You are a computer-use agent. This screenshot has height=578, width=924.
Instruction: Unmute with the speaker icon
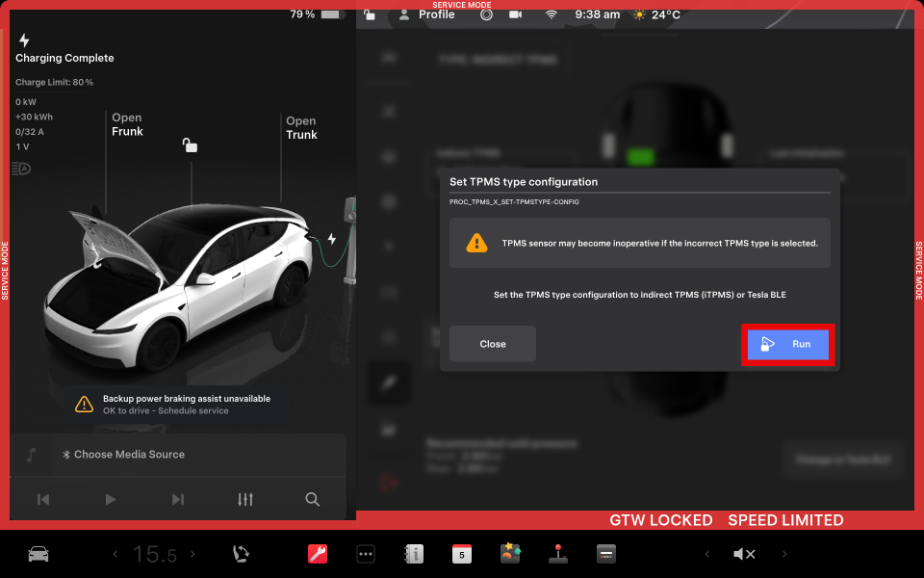coord(744,554)
